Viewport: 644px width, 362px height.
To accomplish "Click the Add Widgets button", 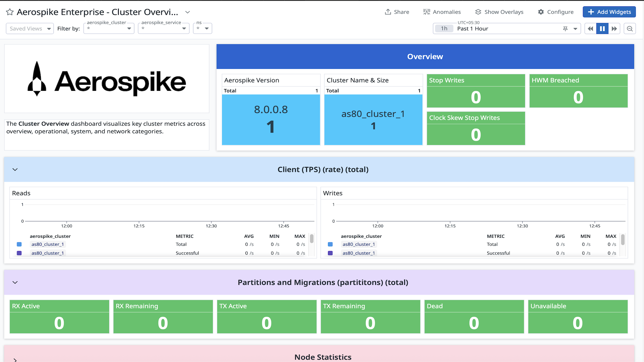I will [x=609, y=12].
